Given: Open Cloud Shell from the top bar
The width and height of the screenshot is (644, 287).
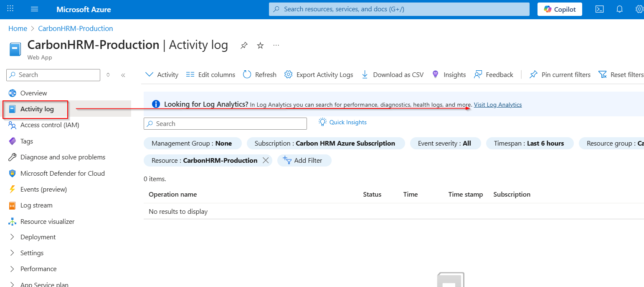Looking at the screenshot, I should tap(600, 9).
